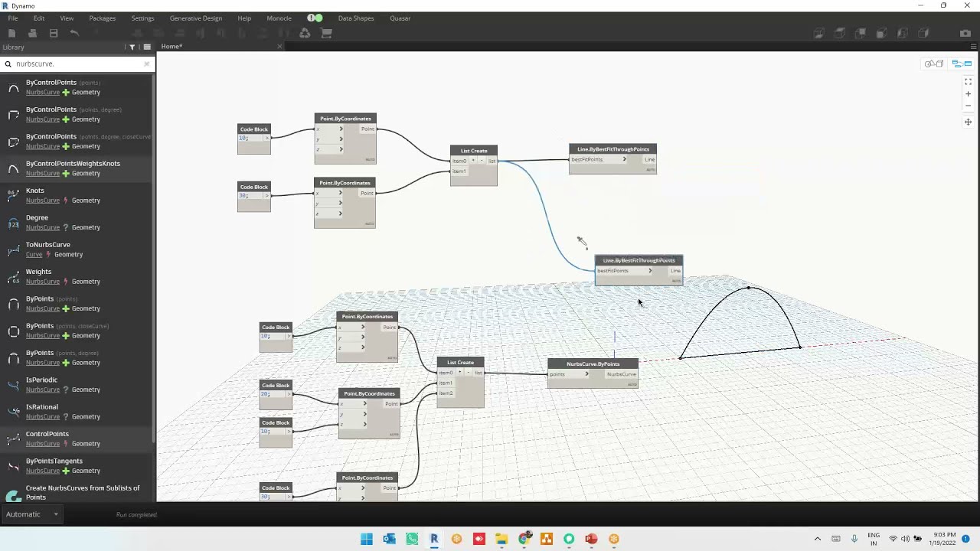Select ByPoints (points, closeCurve) library entry
The image size is (980, 551).
tap(67, 326)
